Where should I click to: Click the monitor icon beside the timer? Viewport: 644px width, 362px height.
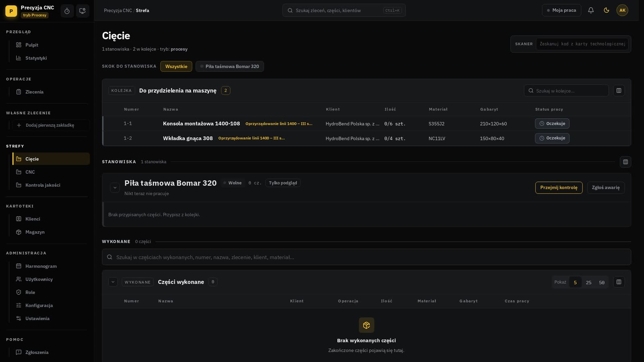click(83, 11)
